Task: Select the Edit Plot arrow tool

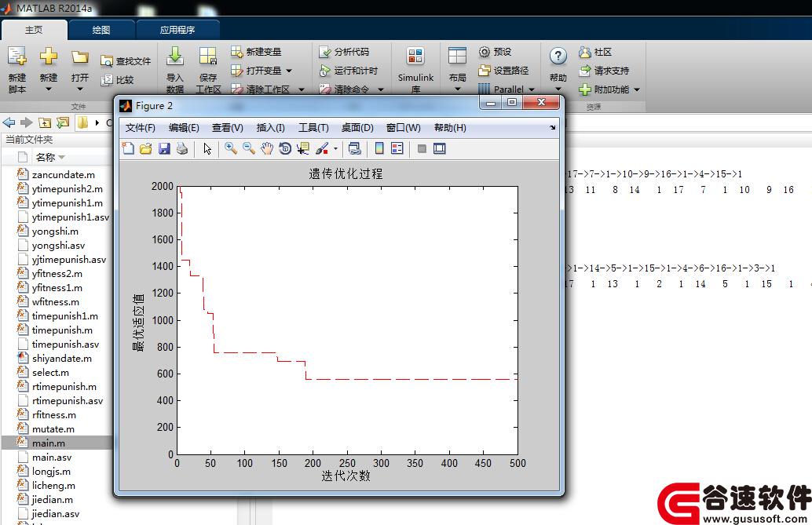Action: (x=207, y=148)
